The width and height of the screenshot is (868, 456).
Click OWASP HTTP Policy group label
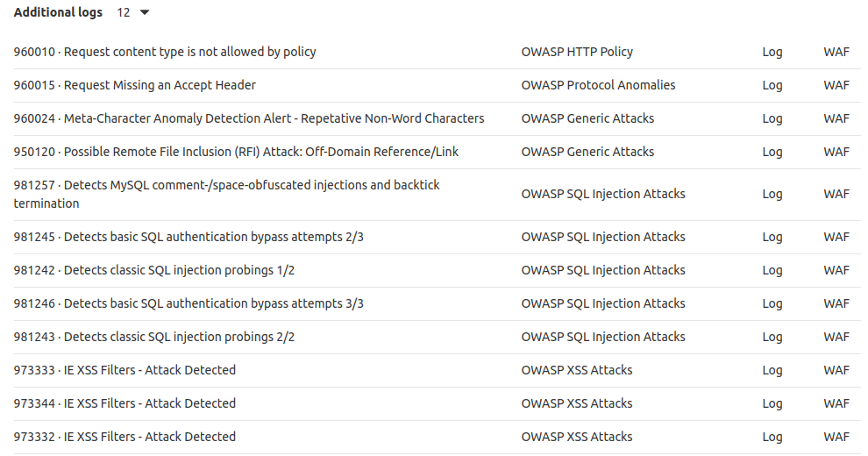(577, 52)
